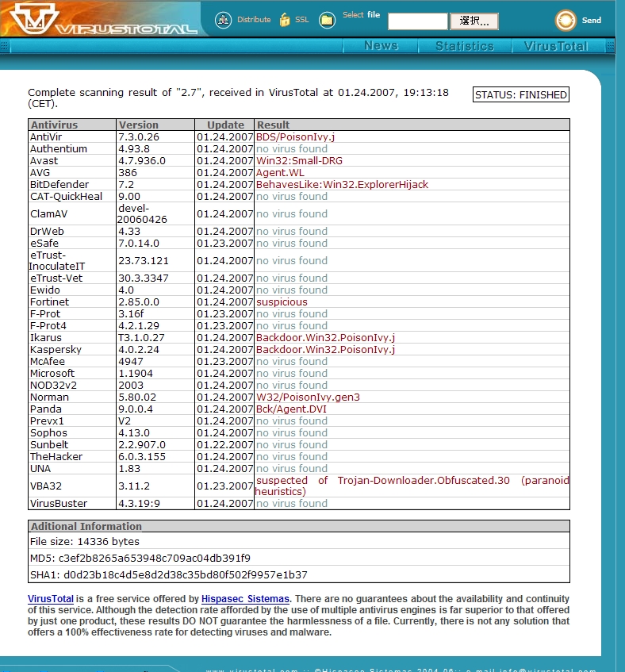This screenshot has height=672, width=625.
Task: Click the Version column header
Action: tap(155, 125)
